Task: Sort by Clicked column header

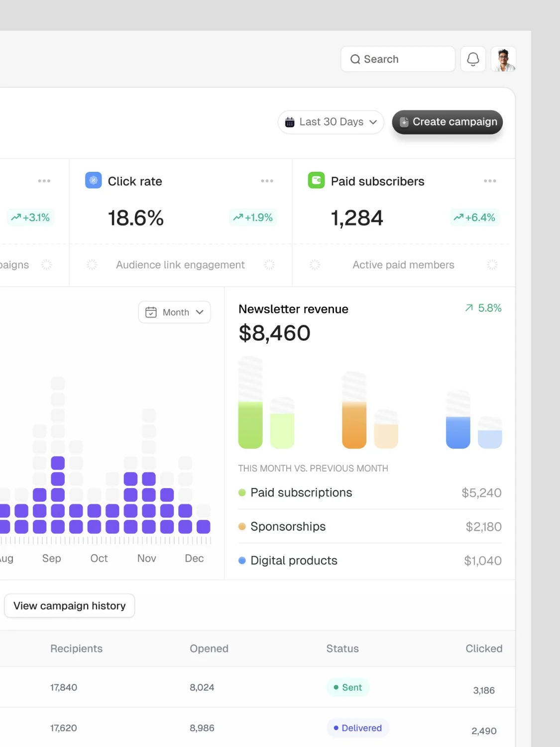Action: [484, 648]
